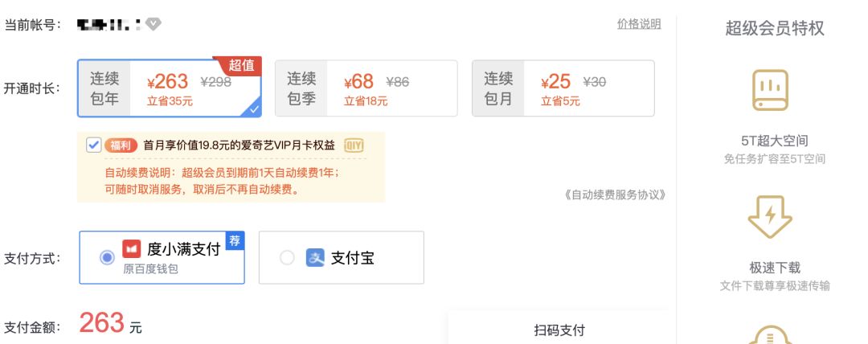Image resolution: width=868 pixels, height=344 pixels.
Task: Click the red 度小满支付 logo icon
Action: [131, 249]
